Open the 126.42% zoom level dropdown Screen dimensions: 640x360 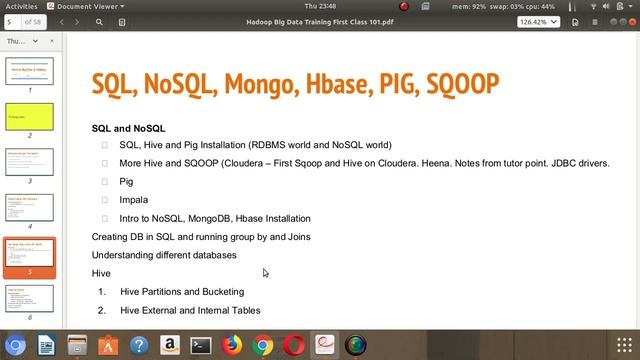pyautogui.click(x=538, y=22)
